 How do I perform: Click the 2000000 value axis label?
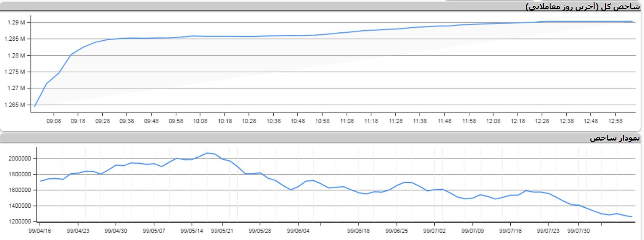click(20, 159)
